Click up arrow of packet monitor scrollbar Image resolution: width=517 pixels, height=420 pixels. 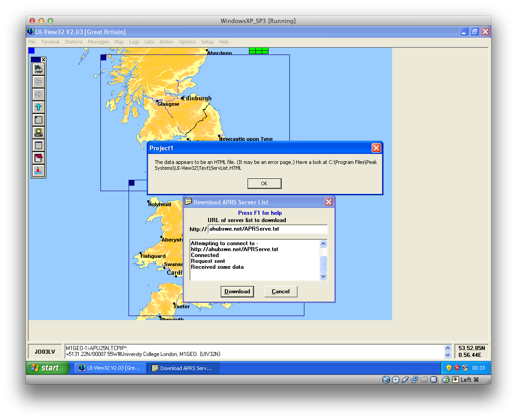click(x=447, y=348)
